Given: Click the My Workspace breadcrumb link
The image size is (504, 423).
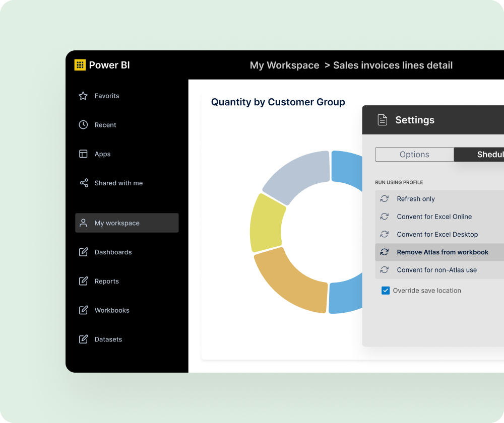Looking at the screenshot, I should [x=284, y=65].
